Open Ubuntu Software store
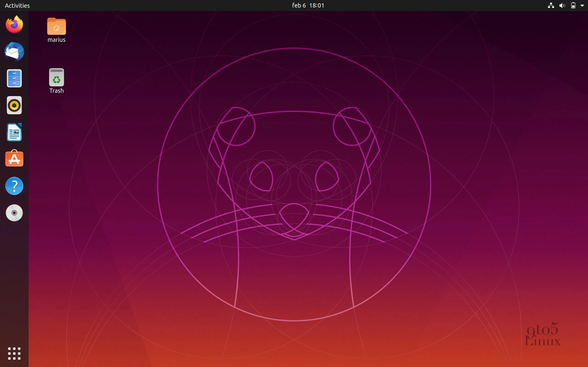588x367 pixels. point(14,159)
